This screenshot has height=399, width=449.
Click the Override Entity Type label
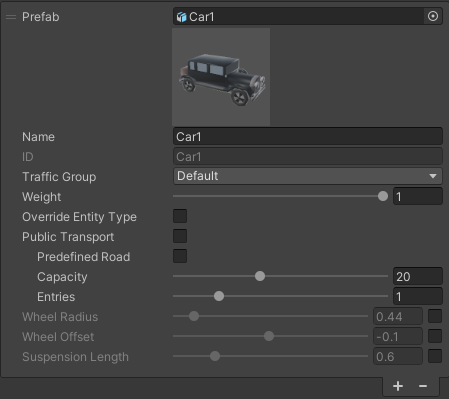(x=79, y=217)
